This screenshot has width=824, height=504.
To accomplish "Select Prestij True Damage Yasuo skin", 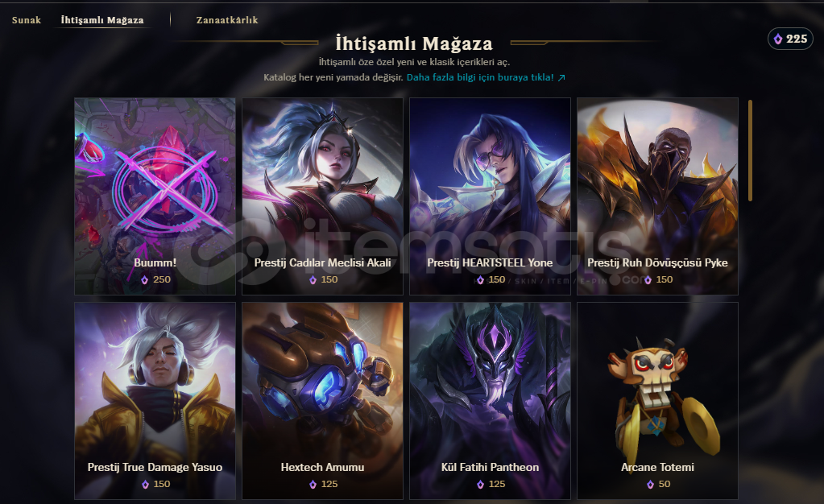I will click(155, 400).
